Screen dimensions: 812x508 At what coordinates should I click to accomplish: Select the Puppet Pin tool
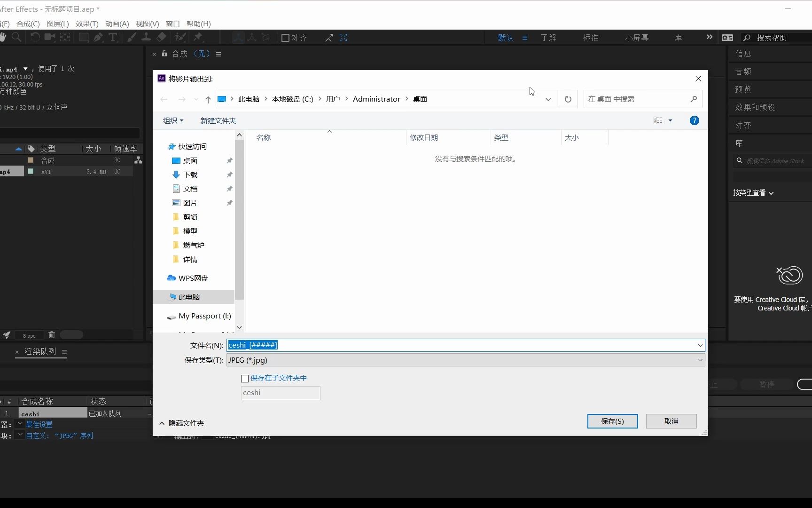tap(197, 37)
